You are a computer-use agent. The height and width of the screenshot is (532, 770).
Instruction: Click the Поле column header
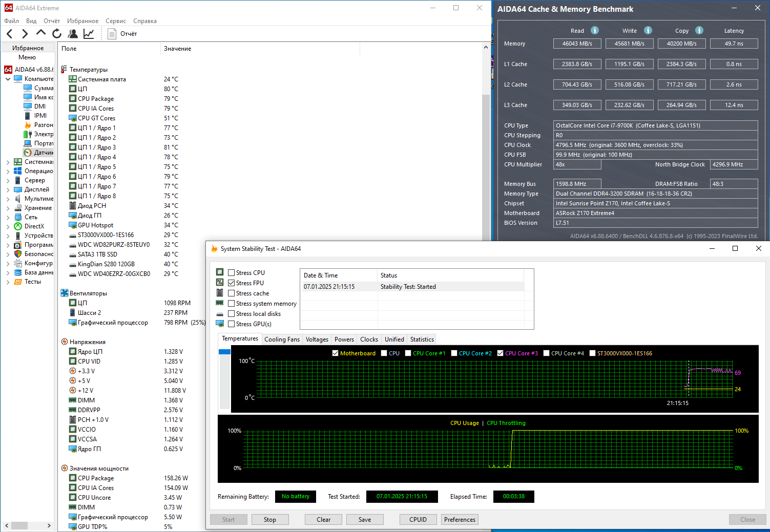click(109, 49)
